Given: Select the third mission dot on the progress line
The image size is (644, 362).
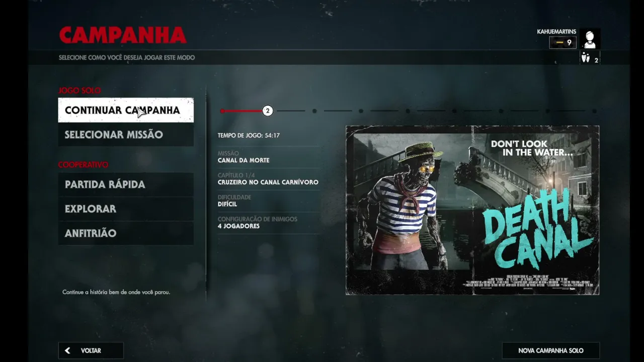Looking at the screenshot, I should coord(314,111).
